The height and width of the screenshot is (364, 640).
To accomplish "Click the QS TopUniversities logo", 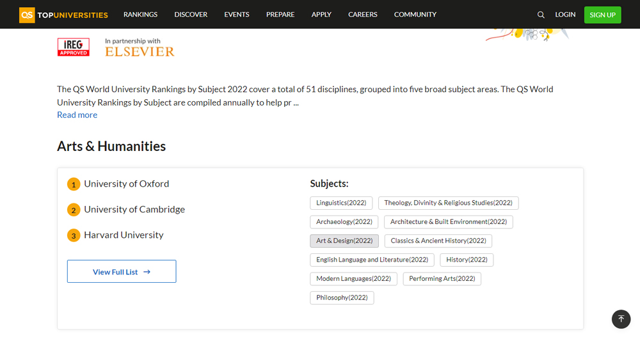I will click(x=63, y=15).
